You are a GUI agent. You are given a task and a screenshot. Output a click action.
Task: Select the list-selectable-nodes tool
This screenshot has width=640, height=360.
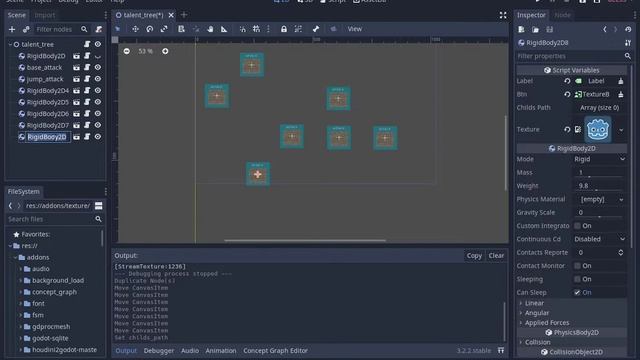(x=181, y=29)
